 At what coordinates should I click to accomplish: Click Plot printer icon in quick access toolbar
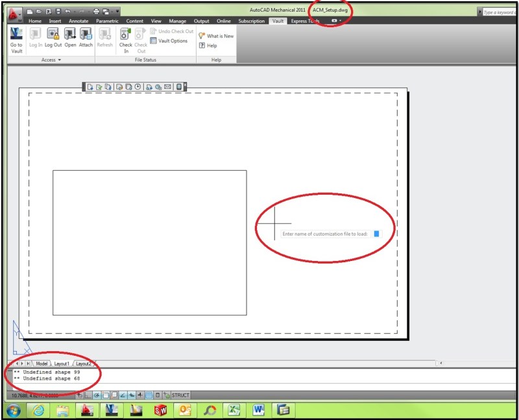[x=96, y=12]
